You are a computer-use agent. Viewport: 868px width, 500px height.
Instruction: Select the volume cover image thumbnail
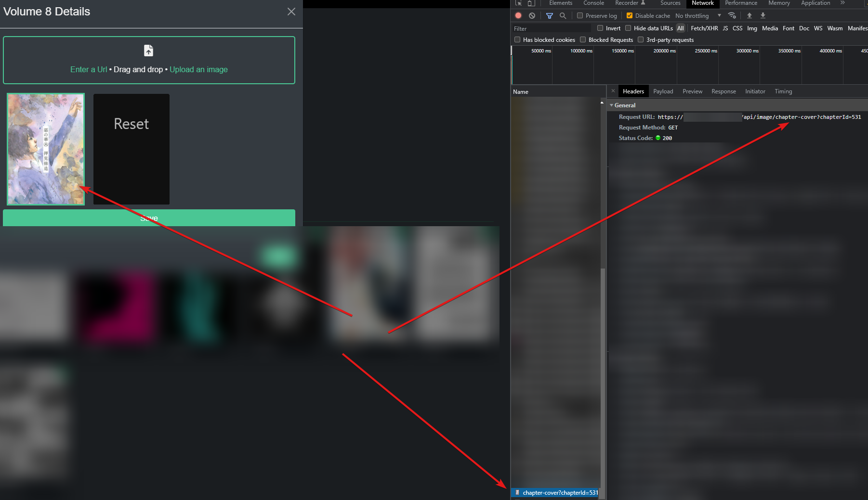46,149
